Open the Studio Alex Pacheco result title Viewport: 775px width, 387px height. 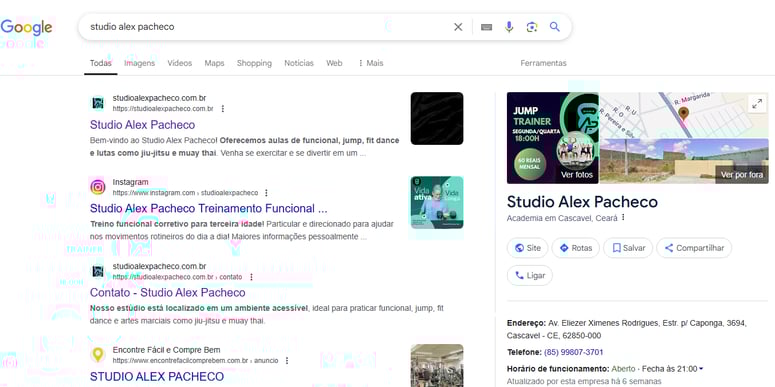pyautogui.click(x=142, y=125)
